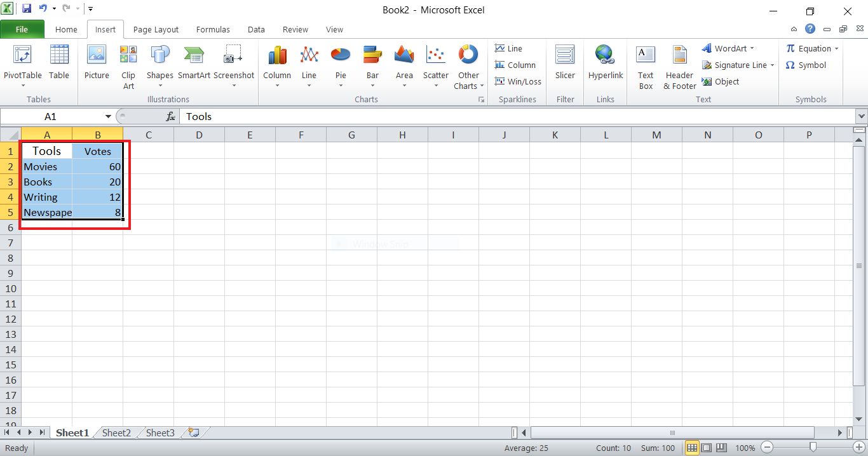The image size is (868, 456).
Task: Click the Select All corner button
Action: 10,135
